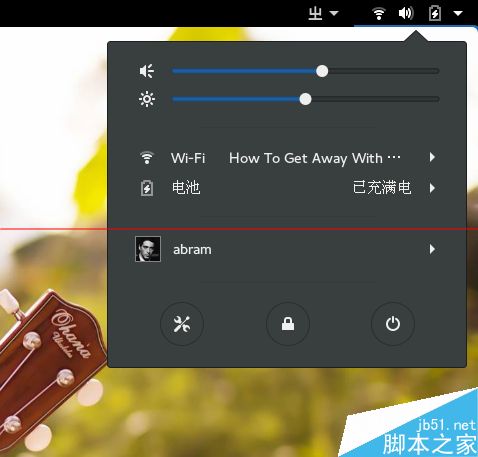The width and height of the screenshot is (478, 457).
Task: Toggle the system menu dropdown arrow
Action: pos(458,13)
